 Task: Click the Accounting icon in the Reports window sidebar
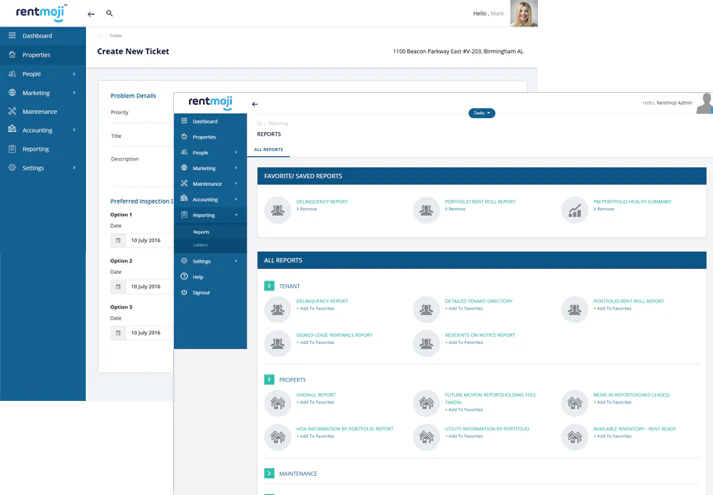tap(184, 198)
